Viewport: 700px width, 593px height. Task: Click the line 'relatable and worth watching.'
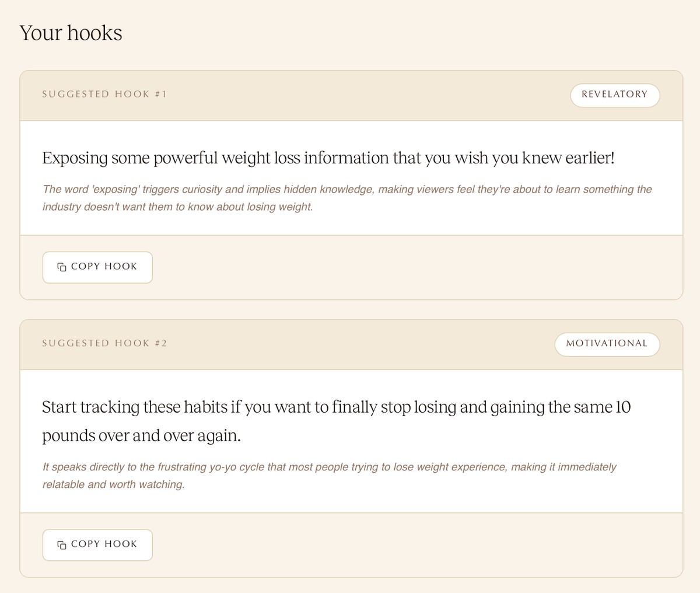114,484
